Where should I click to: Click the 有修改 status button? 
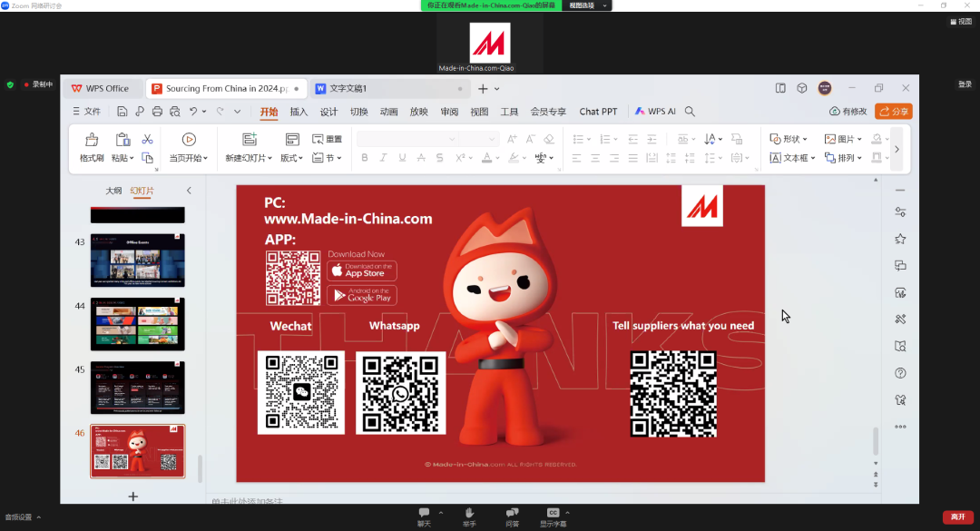[x=848, y=112]
